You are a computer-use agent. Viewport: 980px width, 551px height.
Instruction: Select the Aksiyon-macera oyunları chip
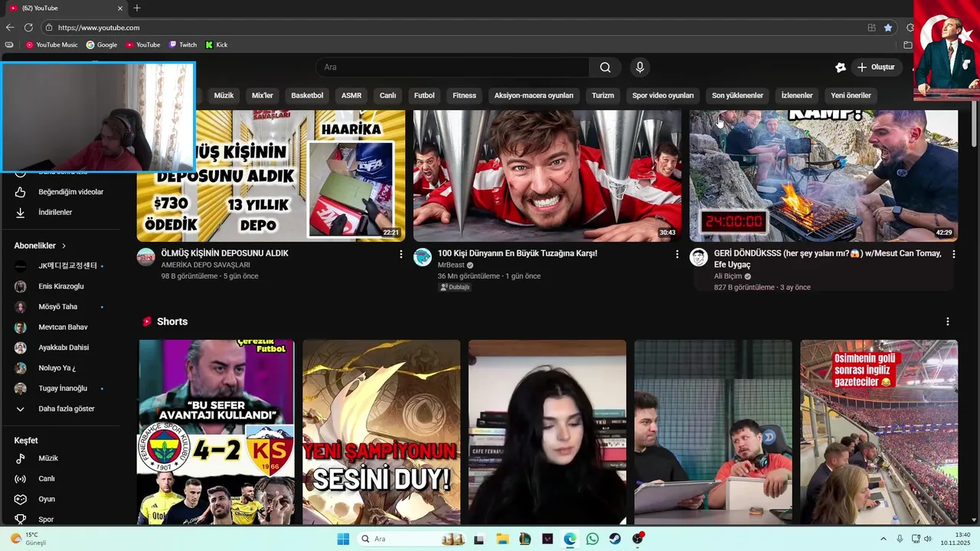(x=534, y=96)
